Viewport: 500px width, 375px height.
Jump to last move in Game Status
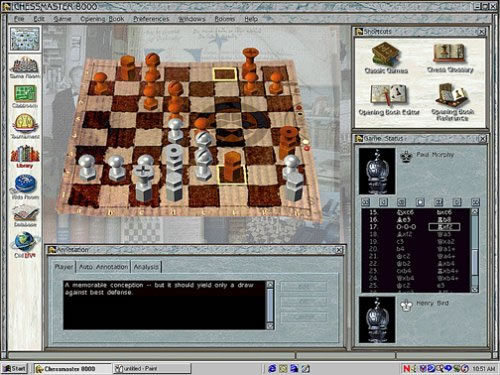[x=475, y=202]
